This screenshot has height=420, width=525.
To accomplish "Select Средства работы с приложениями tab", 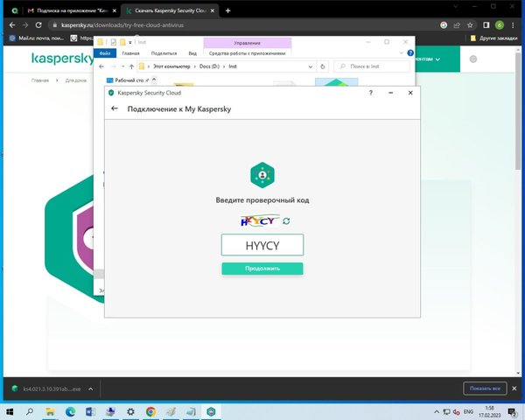I will 247,53.
